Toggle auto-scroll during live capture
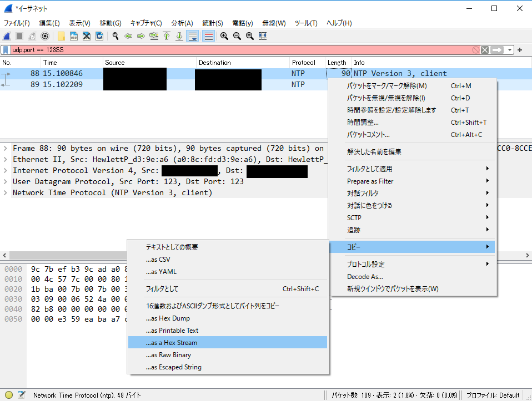The image size is (532, 401). pos(192,36)
